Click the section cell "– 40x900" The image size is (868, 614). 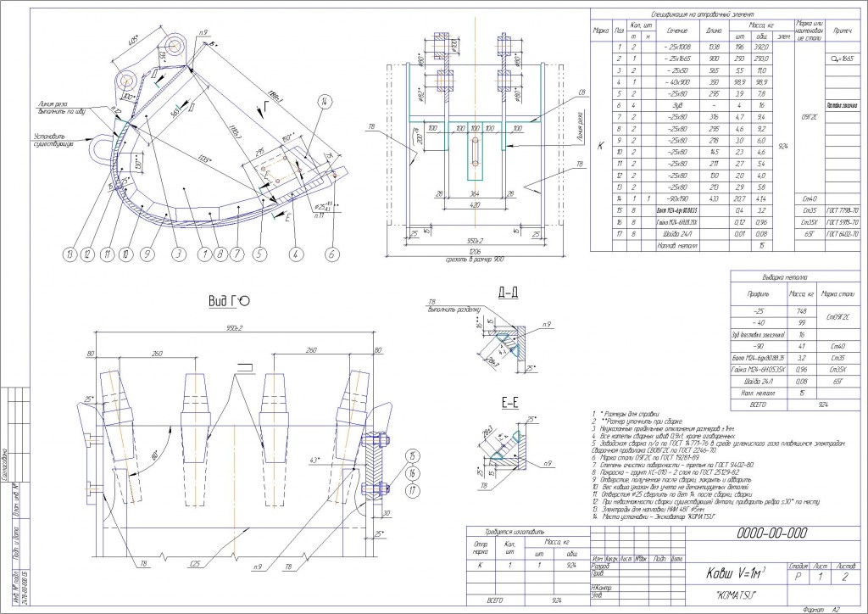[676, 82]
